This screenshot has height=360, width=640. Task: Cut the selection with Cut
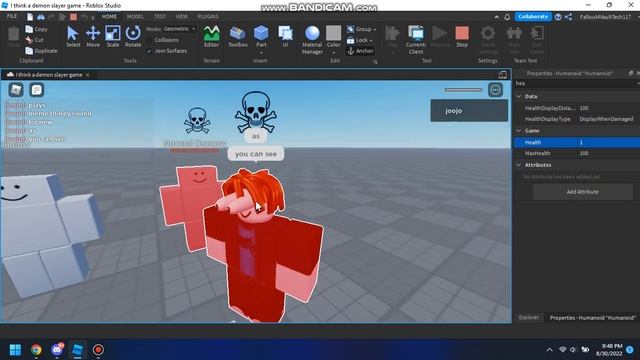(x=34, y=40)
